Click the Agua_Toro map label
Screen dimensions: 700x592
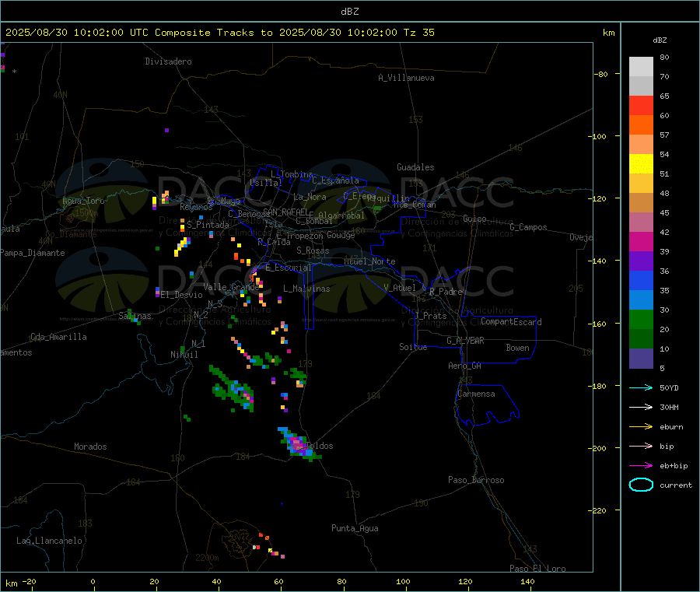click(83, 201)
